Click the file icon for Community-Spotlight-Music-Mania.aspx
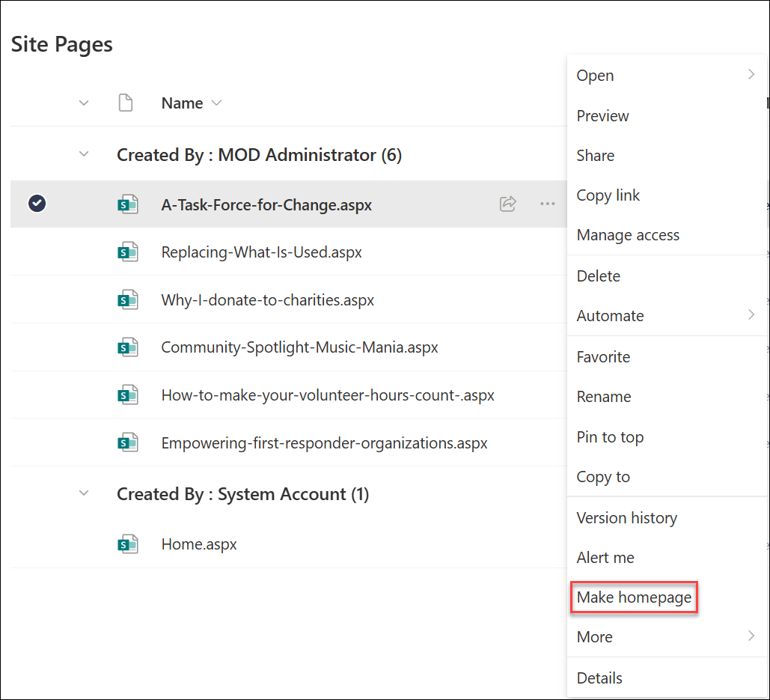 click(128, 347)
